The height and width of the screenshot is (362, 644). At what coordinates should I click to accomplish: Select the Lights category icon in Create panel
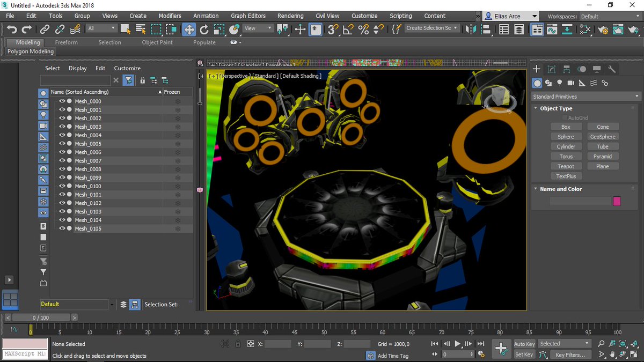click(x=560, y=83)
